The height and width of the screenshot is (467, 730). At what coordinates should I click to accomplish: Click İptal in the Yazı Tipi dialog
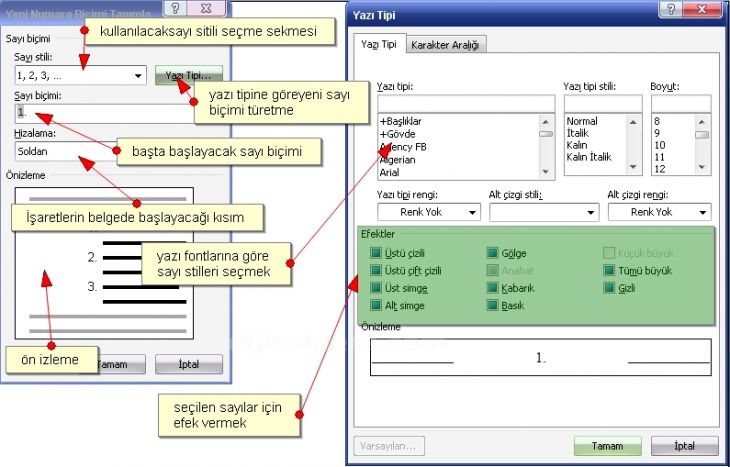tap(684, 445)
